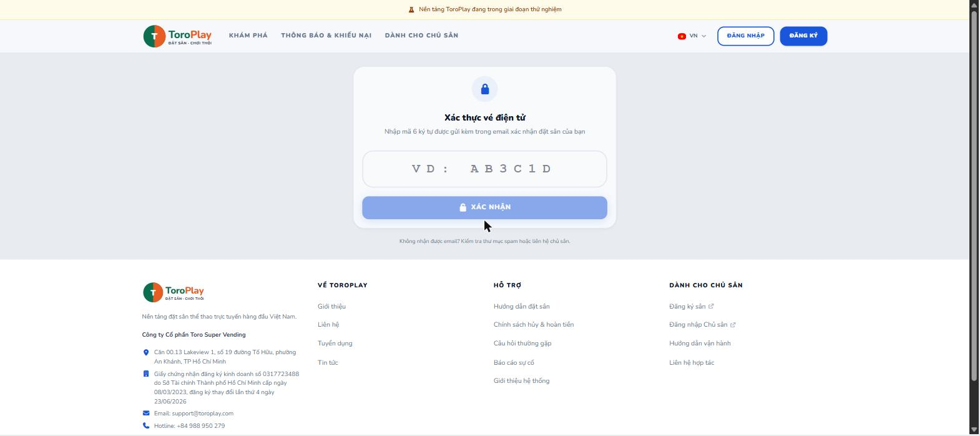Click the ToroPlay logo in the footer
This screenshot has height=436, width=980.
pyautogui.click(x=174, y=292)
